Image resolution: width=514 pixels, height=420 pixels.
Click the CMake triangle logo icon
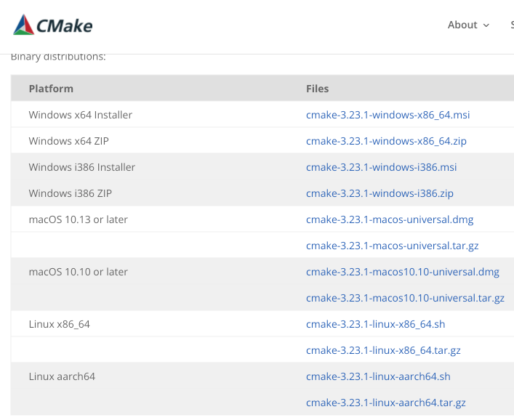tap(23, 25)
